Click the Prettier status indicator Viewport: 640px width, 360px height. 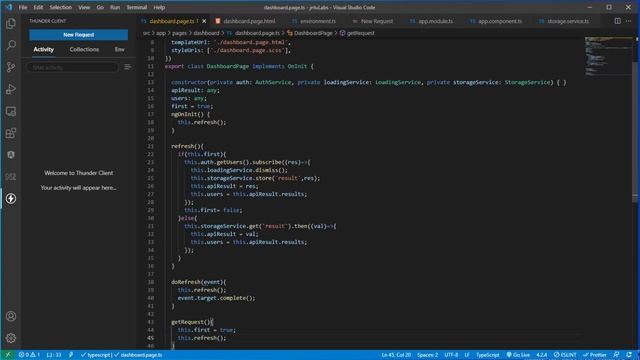tap(595, 355)
